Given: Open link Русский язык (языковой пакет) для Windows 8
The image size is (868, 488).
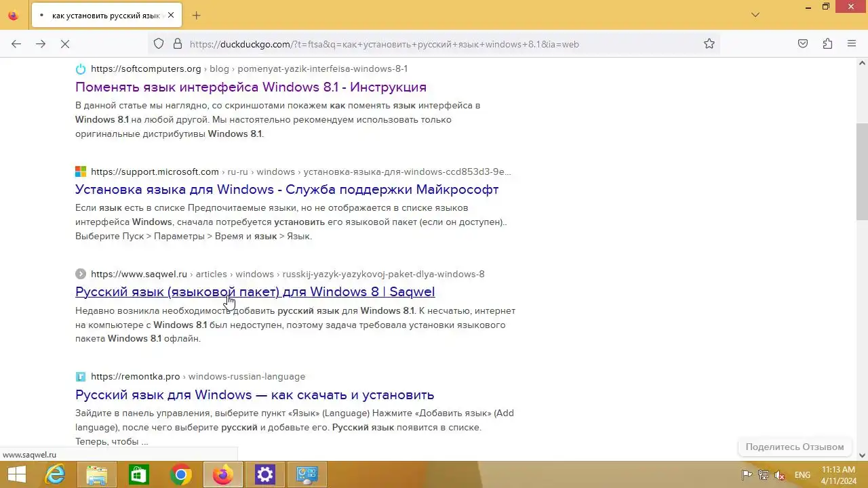Looking at the screenshot, I should coord(255,291).
